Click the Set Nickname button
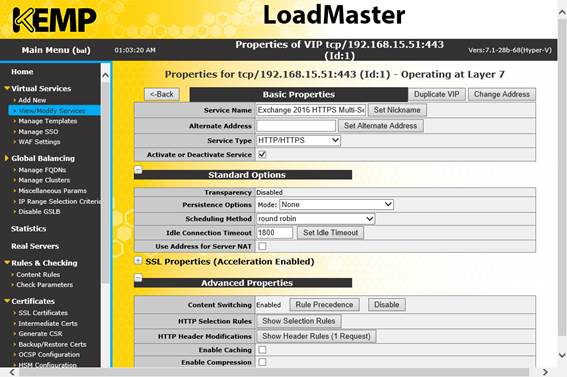 (397, 110)
